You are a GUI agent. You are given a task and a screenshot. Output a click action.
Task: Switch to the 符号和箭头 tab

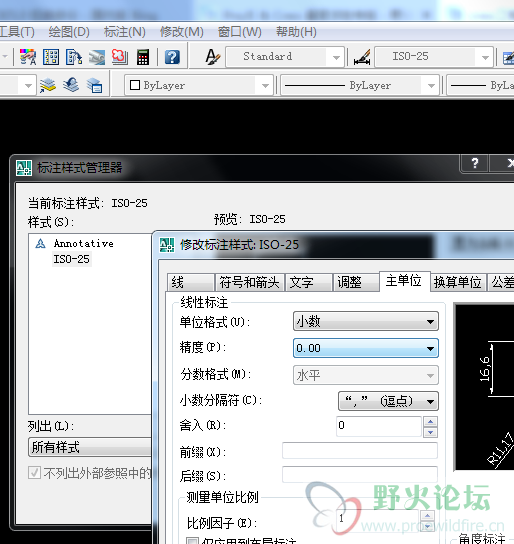(x=249, y=282)
